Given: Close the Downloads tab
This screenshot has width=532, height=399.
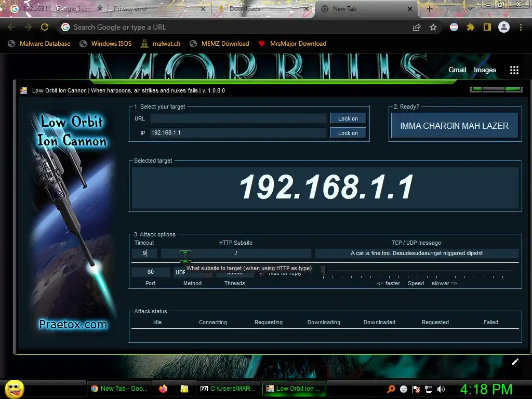Looking at the screenshot, I should 307,9.
